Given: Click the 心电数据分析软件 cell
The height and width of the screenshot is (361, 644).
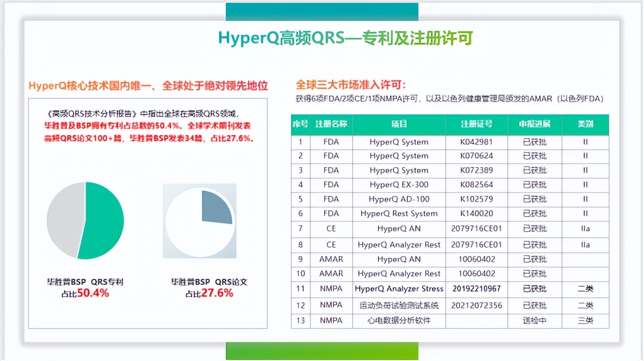Looking at the screenshot, I should 399,321.
